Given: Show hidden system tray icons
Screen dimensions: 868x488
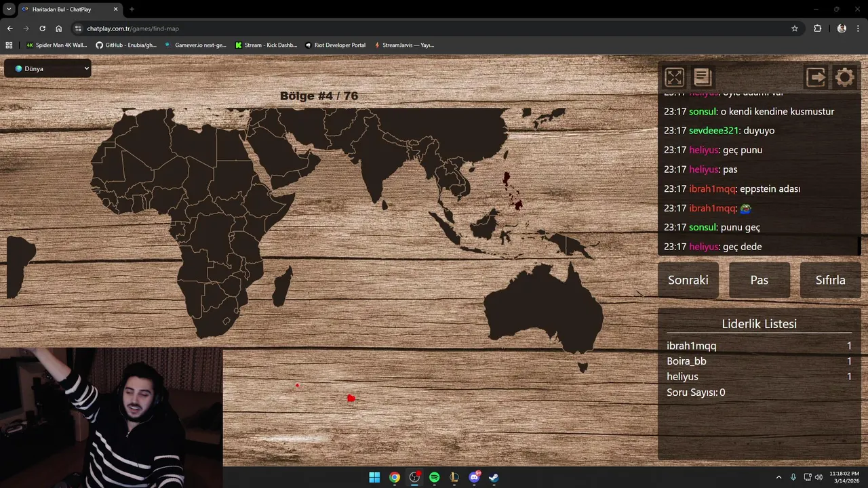Looking at the screenshot, I should [778, 477].
